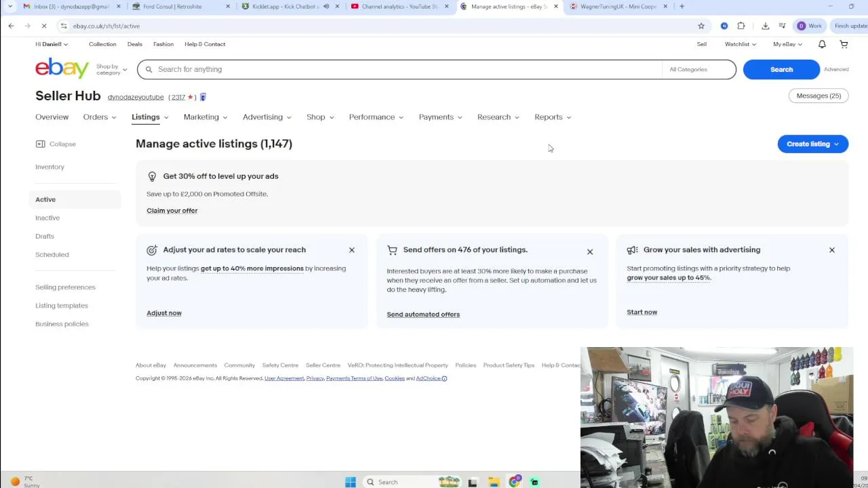Open the All Categories dropdown

coord(698,69)
